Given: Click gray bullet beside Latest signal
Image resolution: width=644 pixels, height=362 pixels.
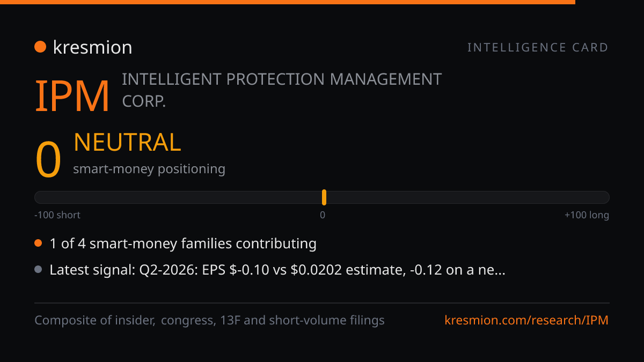Looking at the screenshot, I should click(38, 269).
